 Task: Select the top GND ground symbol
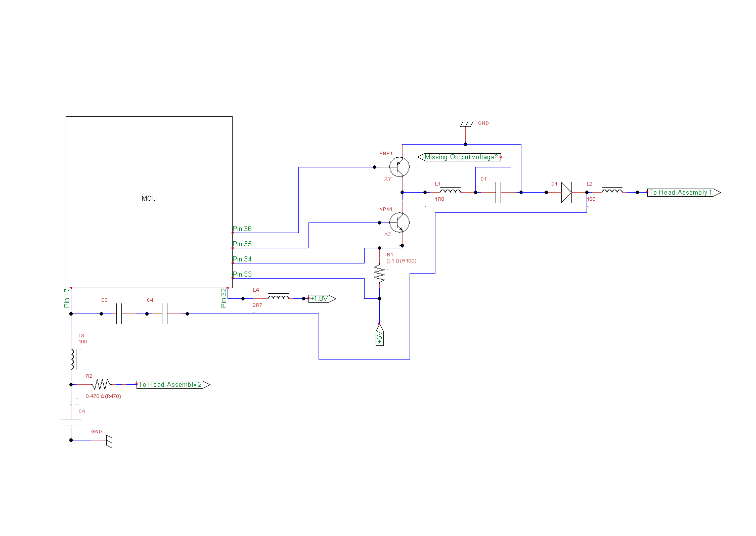(466, 124)
